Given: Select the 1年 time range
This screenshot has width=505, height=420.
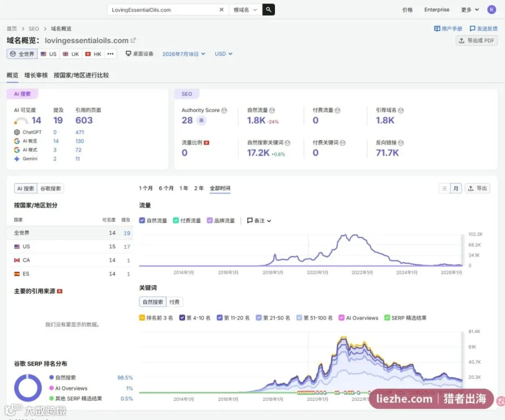Looking at the screenshot, I should 184,188.
